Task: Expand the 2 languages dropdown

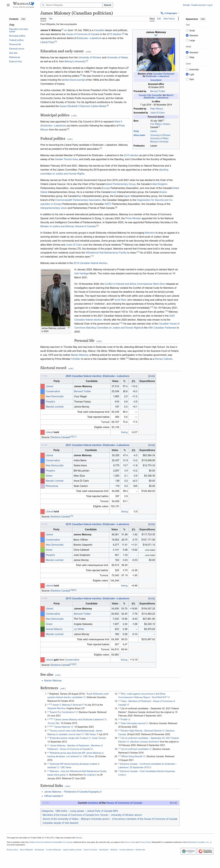Action: (170, 13)
